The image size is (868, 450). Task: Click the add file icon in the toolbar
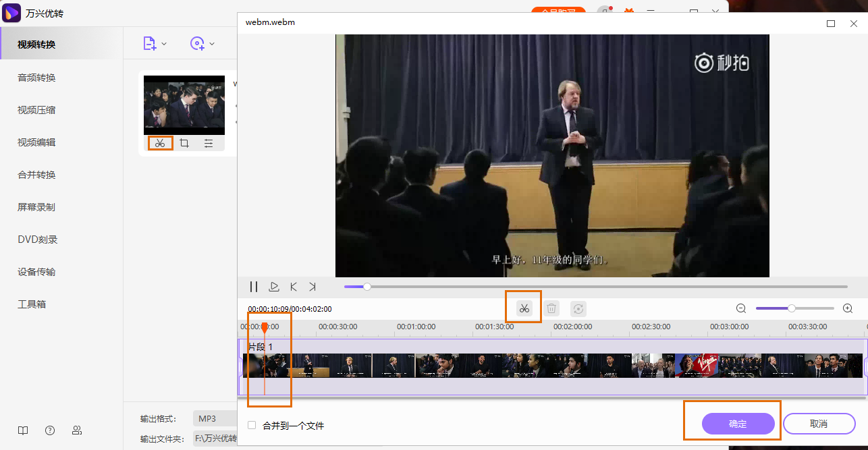(149, 43)
